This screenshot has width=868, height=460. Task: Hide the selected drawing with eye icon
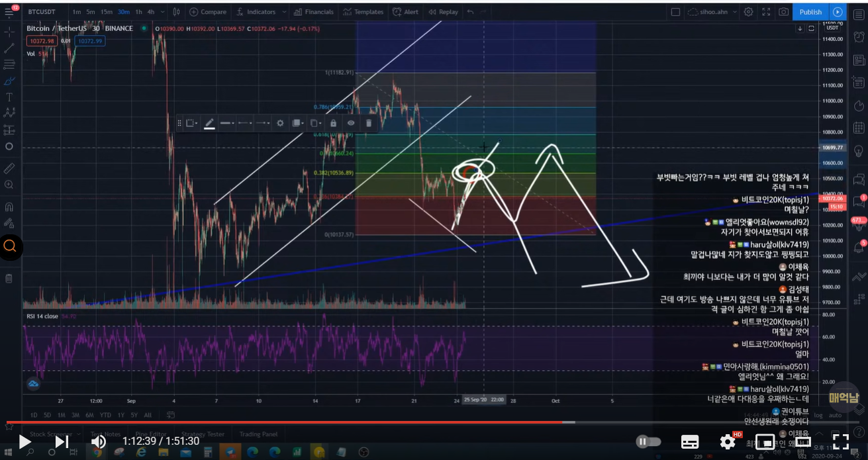[x=351, y=123]
